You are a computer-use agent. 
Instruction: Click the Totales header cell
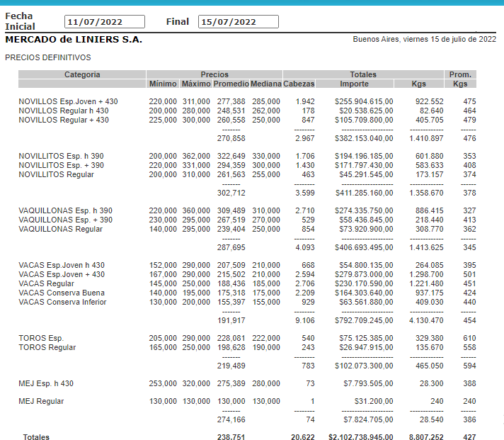[x=363, y=74]
